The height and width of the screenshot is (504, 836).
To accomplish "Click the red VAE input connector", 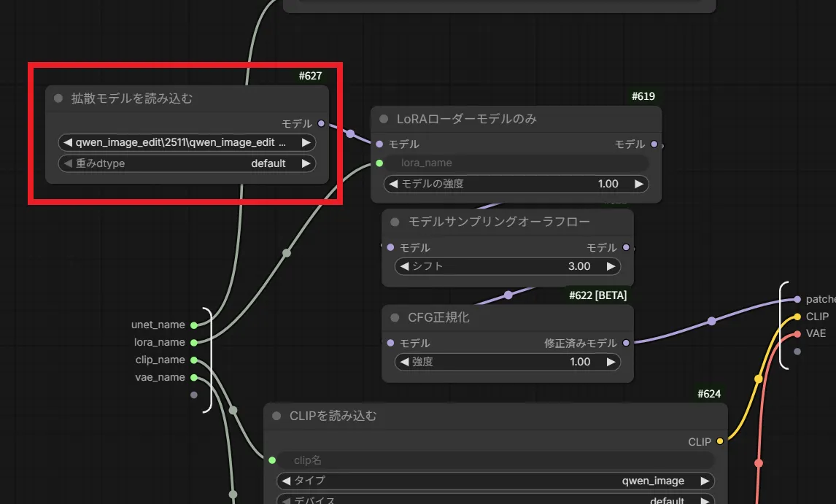I will (797, 334).
